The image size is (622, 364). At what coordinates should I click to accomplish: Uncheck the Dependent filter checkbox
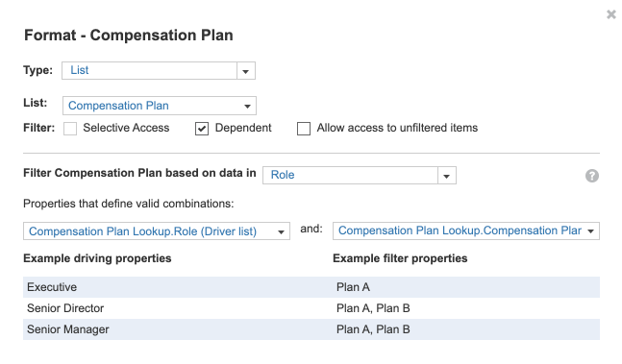tap(202, 129)
